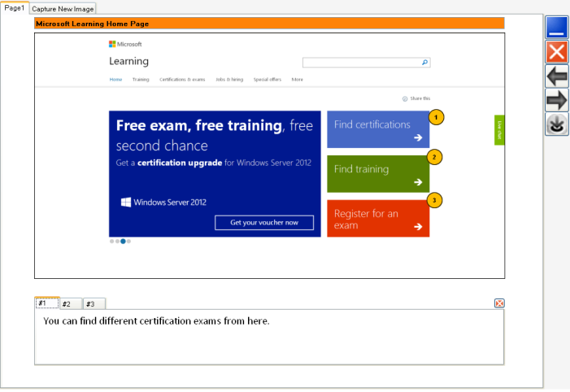The height and width of the screenshot is (392, 570).
Task: Open the More nav menu
Action: click(x=297, y=79)
